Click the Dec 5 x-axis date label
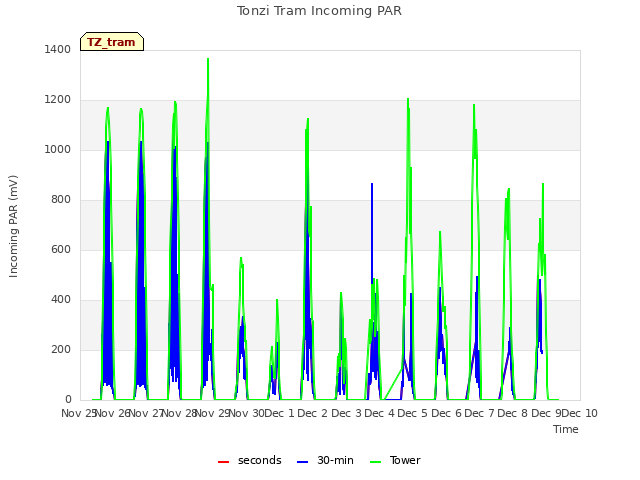 (x=413, y=413)
